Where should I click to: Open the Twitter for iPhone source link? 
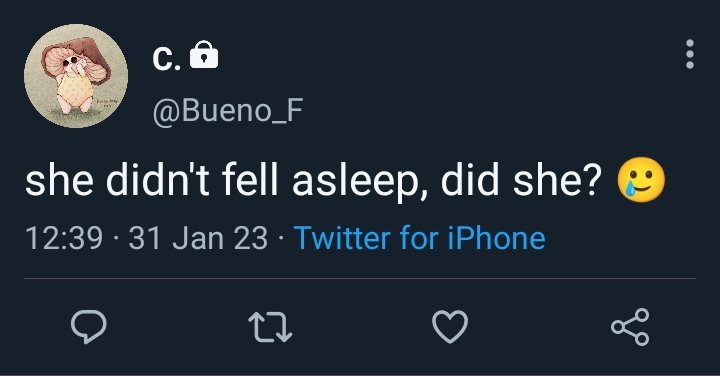tap(420, 238)
